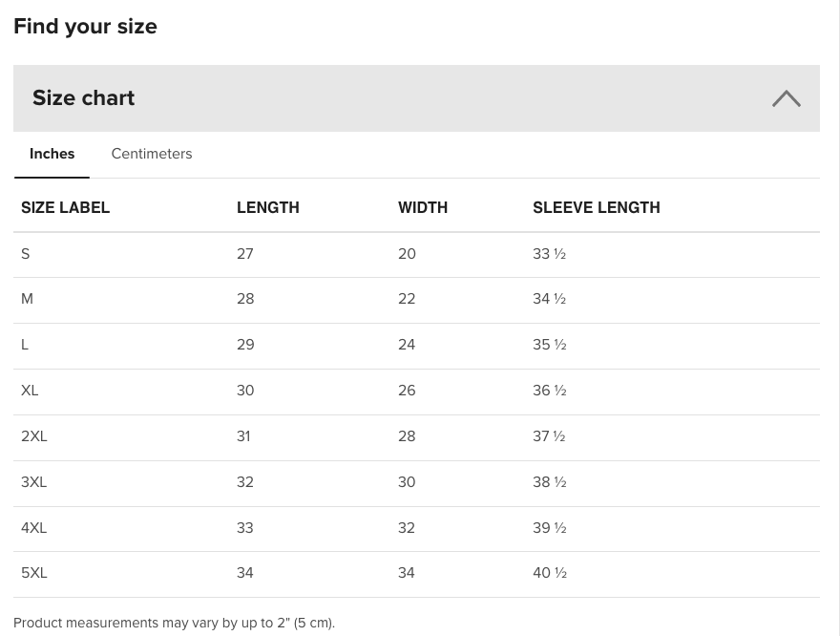Click the SIZE LABEL column header
Screen dimensions: 840x636
(x=65, y=208)
